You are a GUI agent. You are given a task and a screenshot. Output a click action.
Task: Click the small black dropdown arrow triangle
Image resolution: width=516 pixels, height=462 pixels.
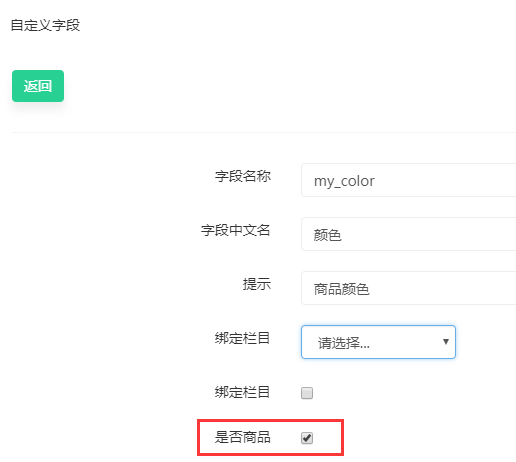click(446, 342)
